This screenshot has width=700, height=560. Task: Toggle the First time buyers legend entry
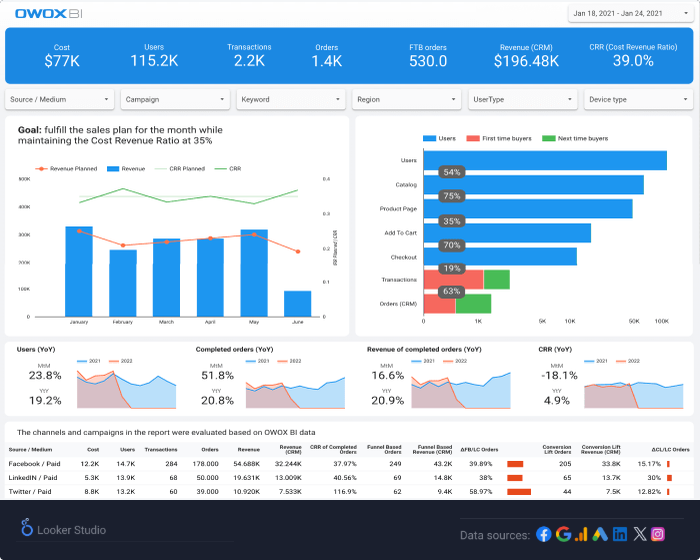[499, 138]
